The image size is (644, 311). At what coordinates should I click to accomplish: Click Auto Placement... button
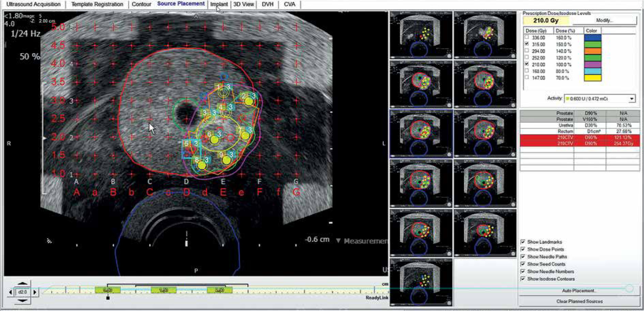(579, 291)
